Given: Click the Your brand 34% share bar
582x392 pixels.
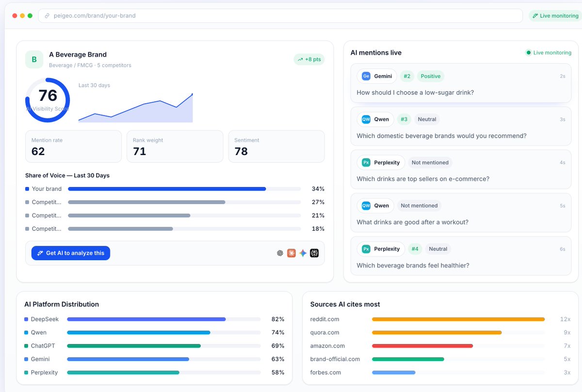Looking at the screenshot, I should tap(167, 189).
